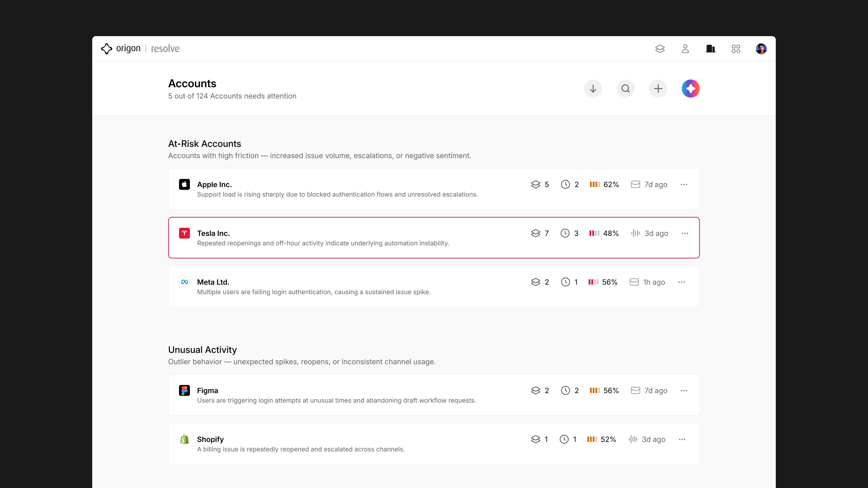The image size is (868, 488).
Task: Open the buildings/organizations icon in the navbar
Action: point(711,49)
